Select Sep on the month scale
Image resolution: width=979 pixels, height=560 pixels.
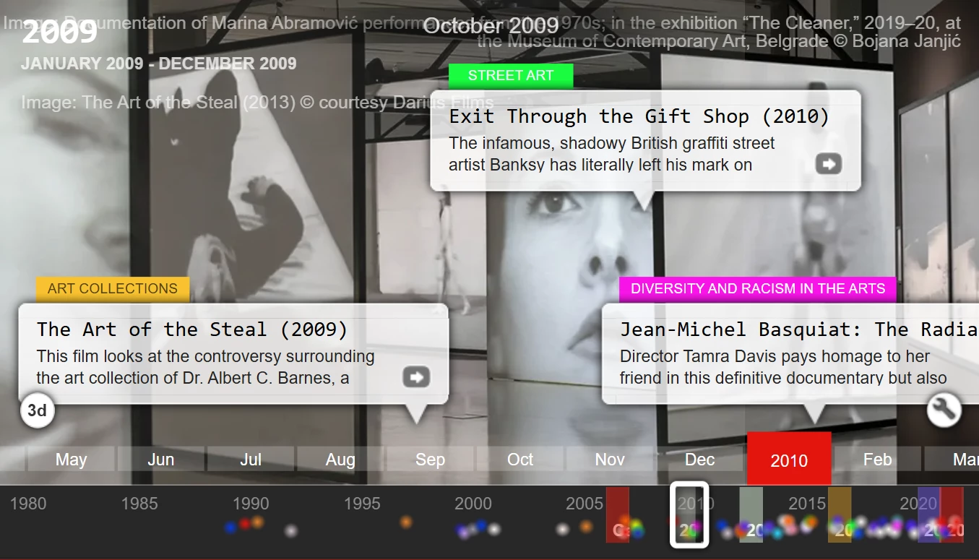(430, 460)
